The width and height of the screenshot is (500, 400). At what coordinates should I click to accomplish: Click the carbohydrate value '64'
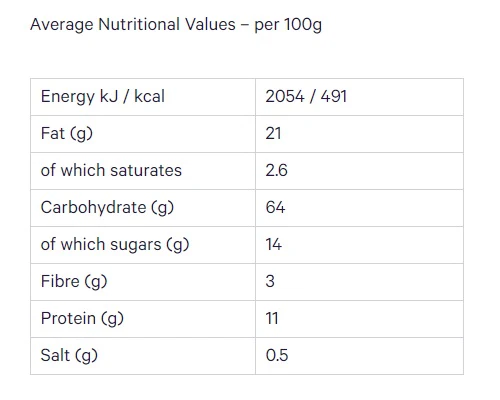(x=275, y=207)
